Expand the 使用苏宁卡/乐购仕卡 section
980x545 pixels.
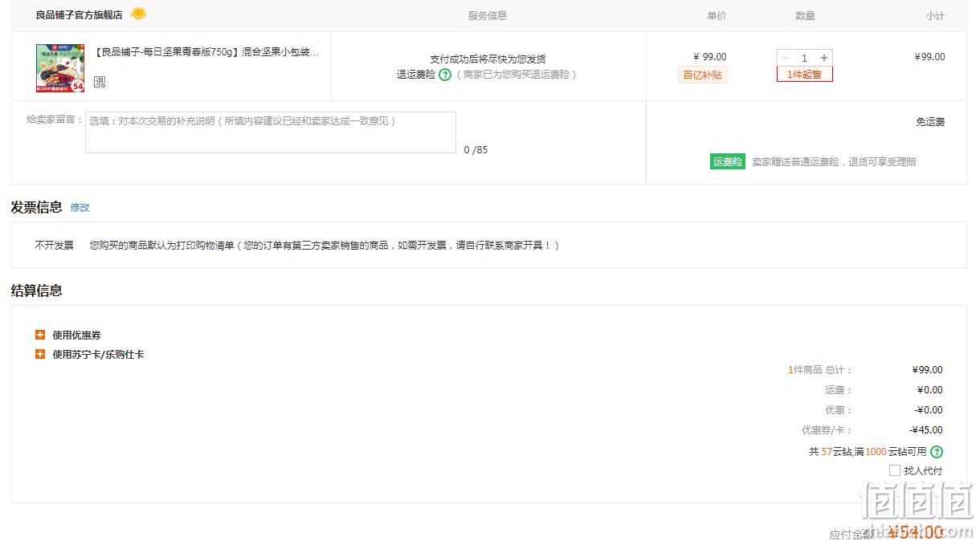(x=90, y=354)
